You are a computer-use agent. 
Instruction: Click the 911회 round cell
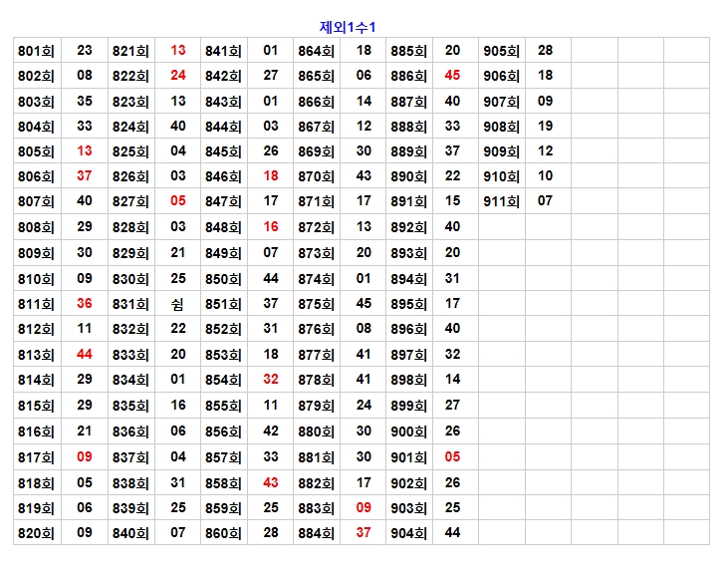501,201
